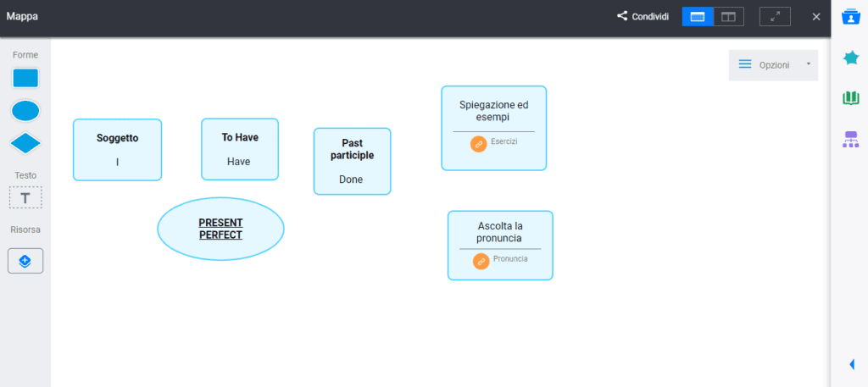
Task: Collapse right sidebar with blue arrow
Action: point(851,364)
